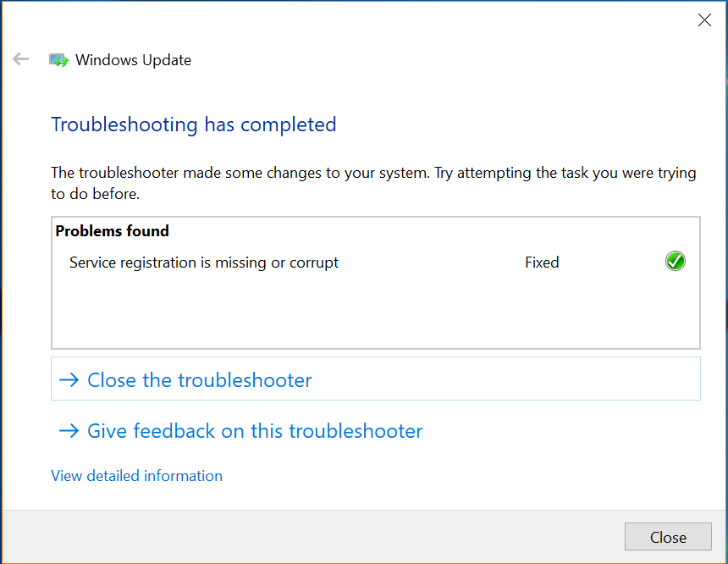Click the green Fixed checkmark icon
This screenshot has width=728, height=564.
point(675,261)
